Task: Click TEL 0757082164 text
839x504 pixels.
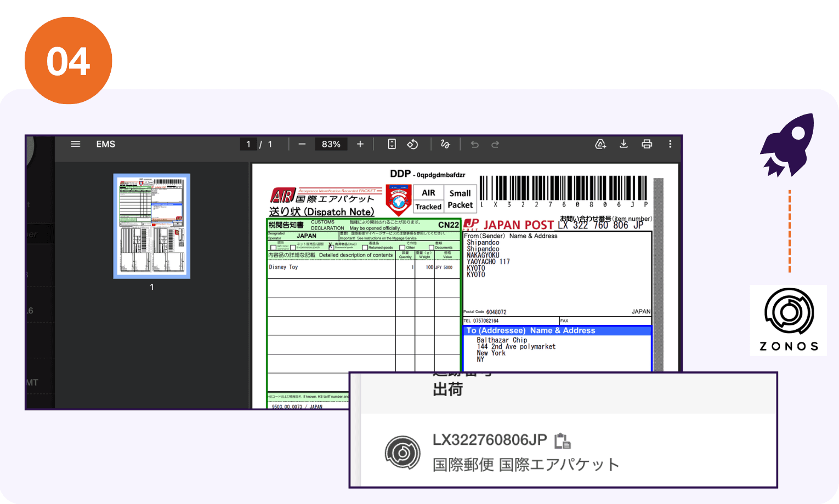Action: point(481,321)
